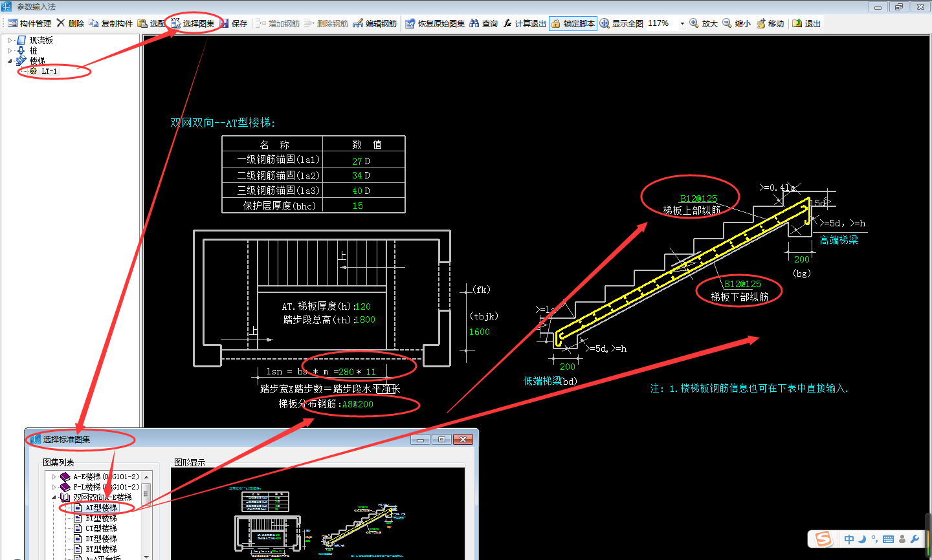Screen dimensions: 932x560
Task: Expand A-E楼梯 in the 图集列表
Action: click(x=54, y=477)
